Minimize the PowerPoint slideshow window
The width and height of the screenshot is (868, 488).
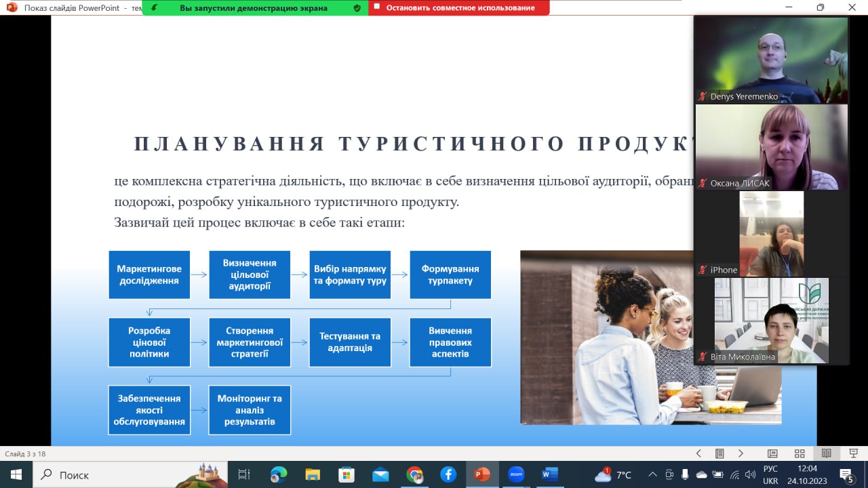[789, 7]
